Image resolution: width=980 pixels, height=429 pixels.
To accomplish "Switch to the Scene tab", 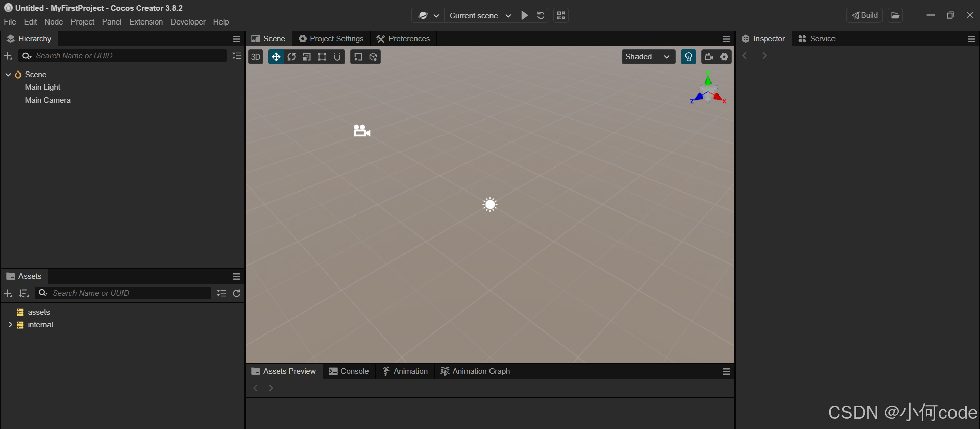I will click(x=268, y=39).
